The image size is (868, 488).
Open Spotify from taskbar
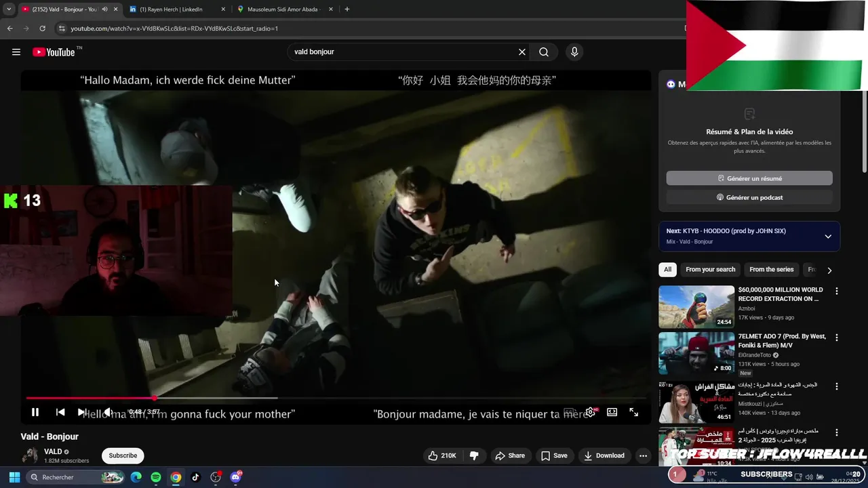coord(156,477)
